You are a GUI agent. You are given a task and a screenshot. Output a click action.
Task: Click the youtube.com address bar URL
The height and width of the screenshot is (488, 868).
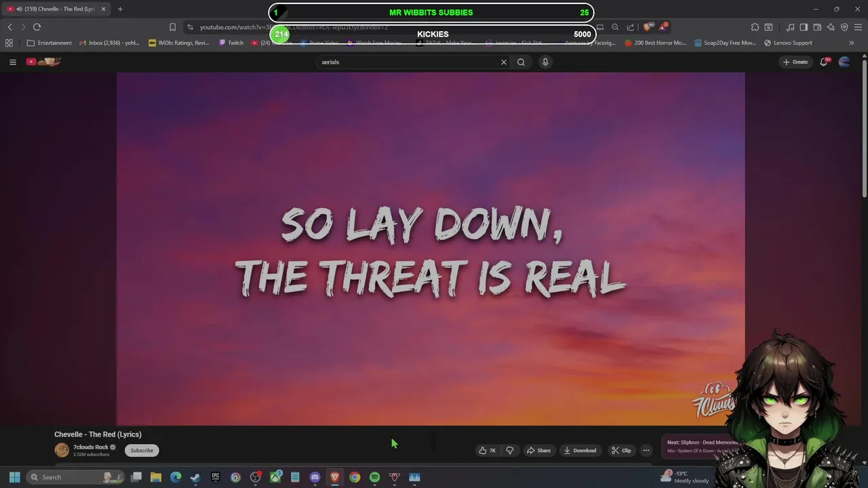(294, 27)
